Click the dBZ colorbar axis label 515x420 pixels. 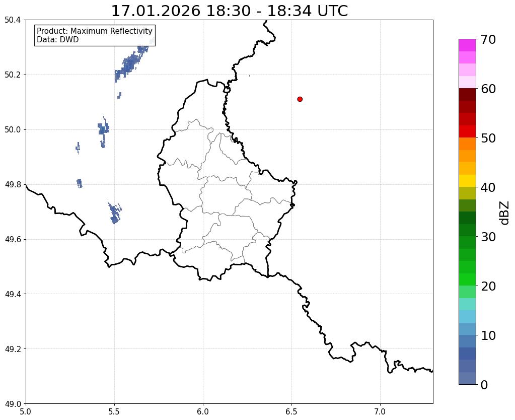pyautogui.click(x=505, y=213)
